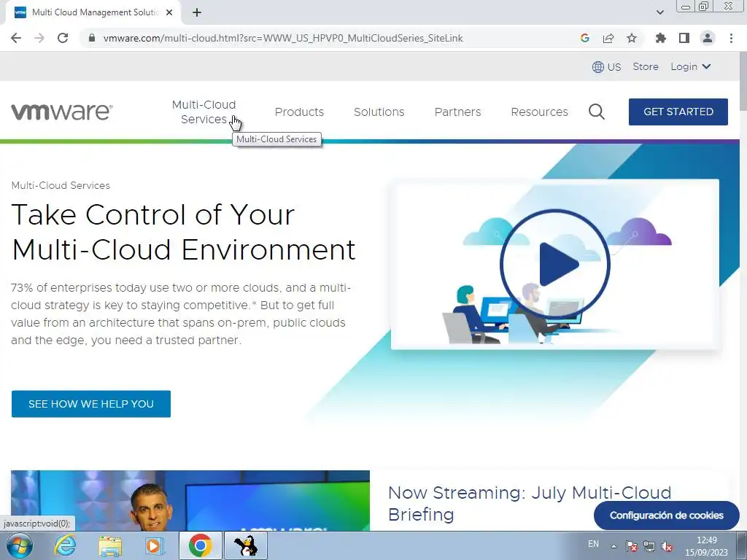Open the US region globe selector
Viewport: 747px width, 560px height.
point(606,67)
